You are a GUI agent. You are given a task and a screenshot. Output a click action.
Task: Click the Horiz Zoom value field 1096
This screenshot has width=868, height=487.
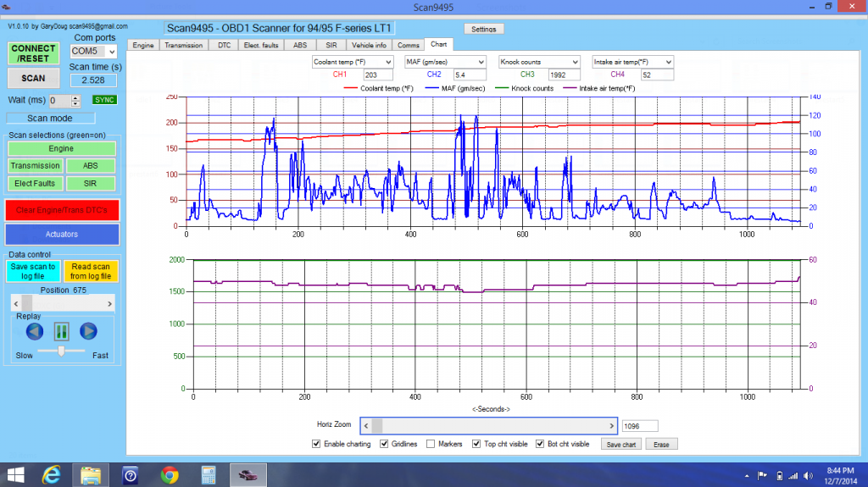(640, 426)
